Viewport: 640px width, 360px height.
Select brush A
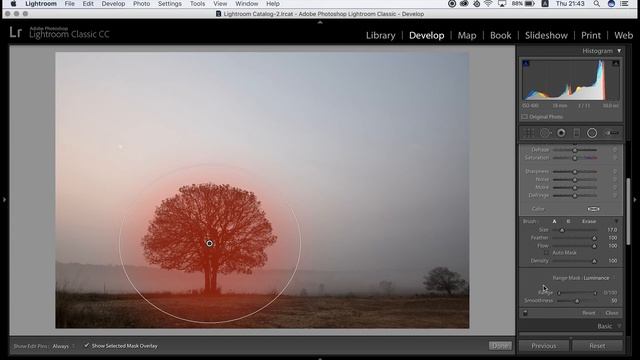click(x=554, y=221)
